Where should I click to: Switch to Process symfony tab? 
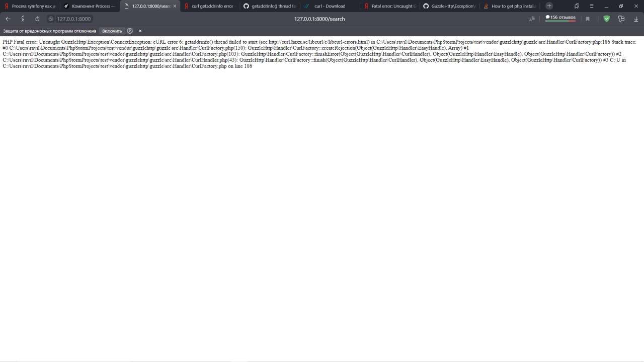30,6
